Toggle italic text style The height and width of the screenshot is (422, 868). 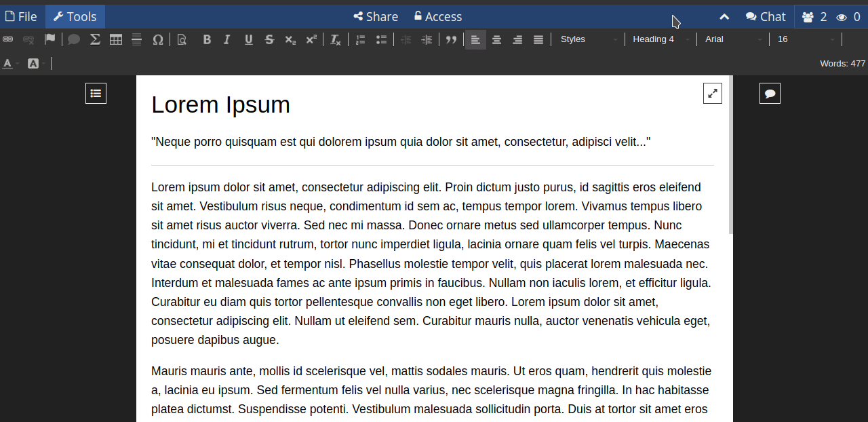click(227, 39)
